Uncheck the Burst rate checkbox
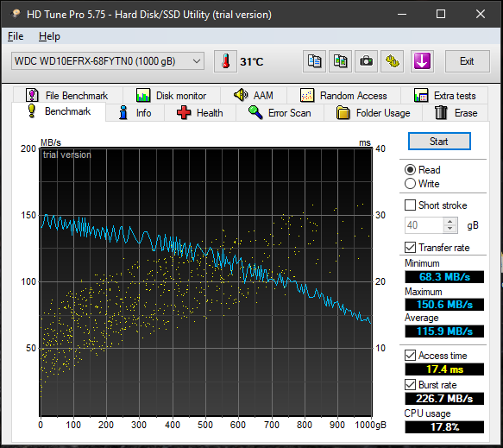 [410, 384]
